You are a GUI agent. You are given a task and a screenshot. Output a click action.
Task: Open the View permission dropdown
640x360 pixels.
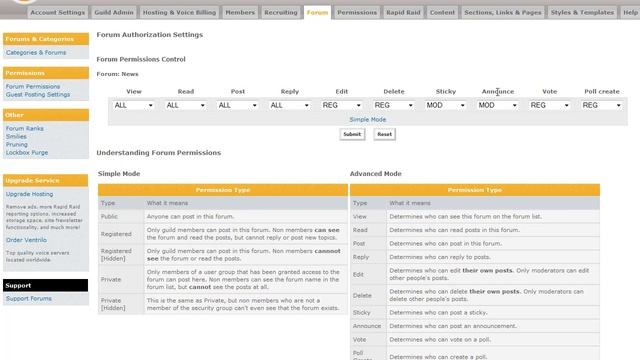[133, 105]
